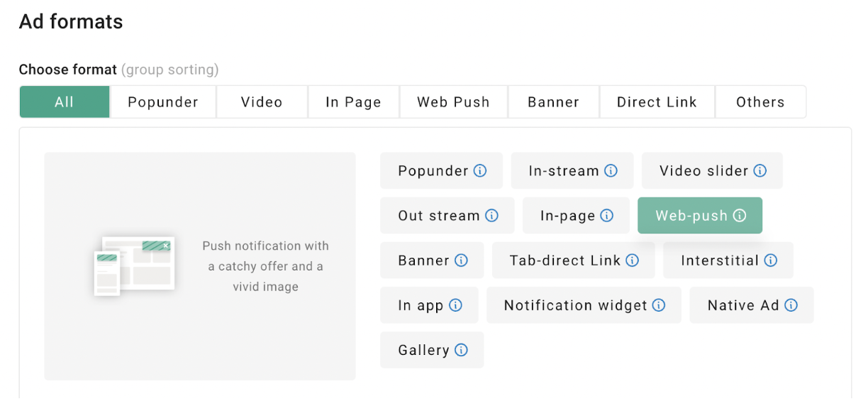Open the Video group tab
Viewport: 868px width, 416px height.
[x=262, y=102]
